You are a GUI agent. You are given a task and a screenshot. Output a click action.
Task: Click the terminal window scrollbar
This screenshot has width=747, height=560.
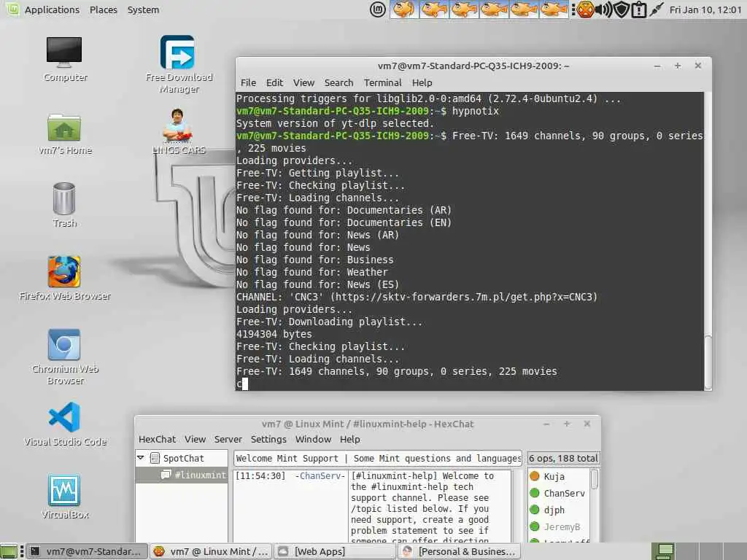point(708,362)
